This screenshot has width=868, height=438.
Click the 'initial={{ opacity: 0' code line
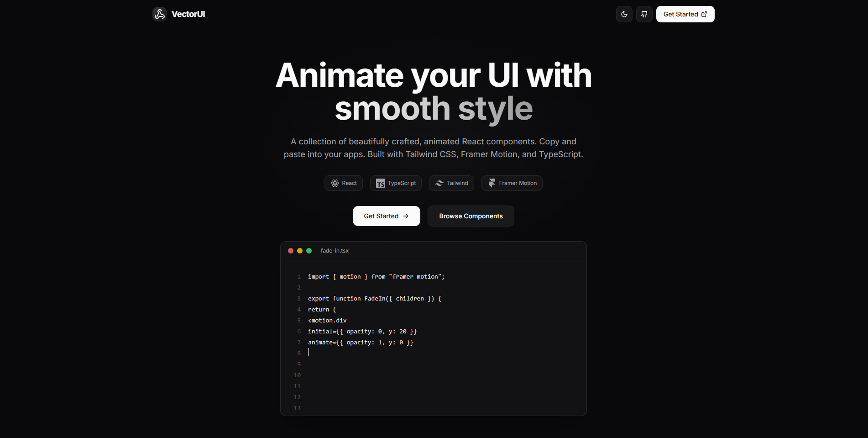pos(362,332)
